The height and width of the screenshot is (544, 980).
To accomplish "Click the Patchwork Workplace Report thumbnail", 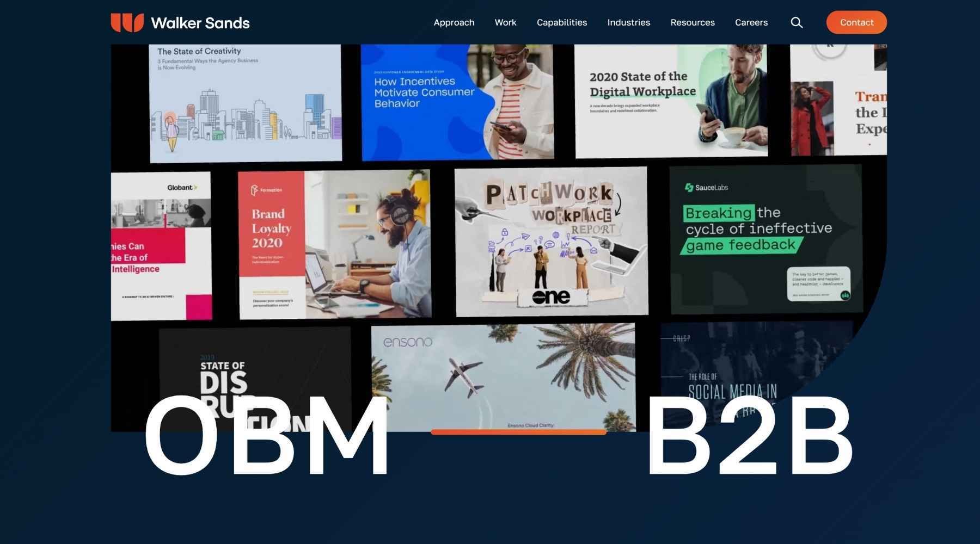I will tap(551, 242).
